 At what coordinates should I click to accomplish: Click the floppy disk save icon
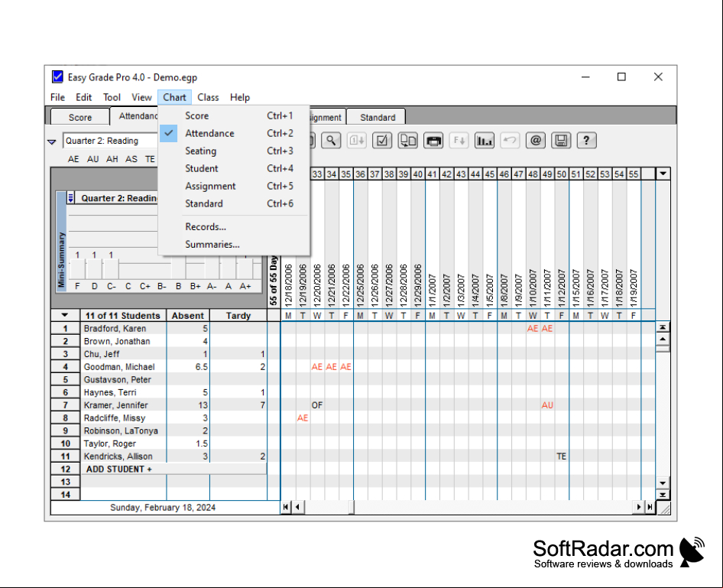561,140
